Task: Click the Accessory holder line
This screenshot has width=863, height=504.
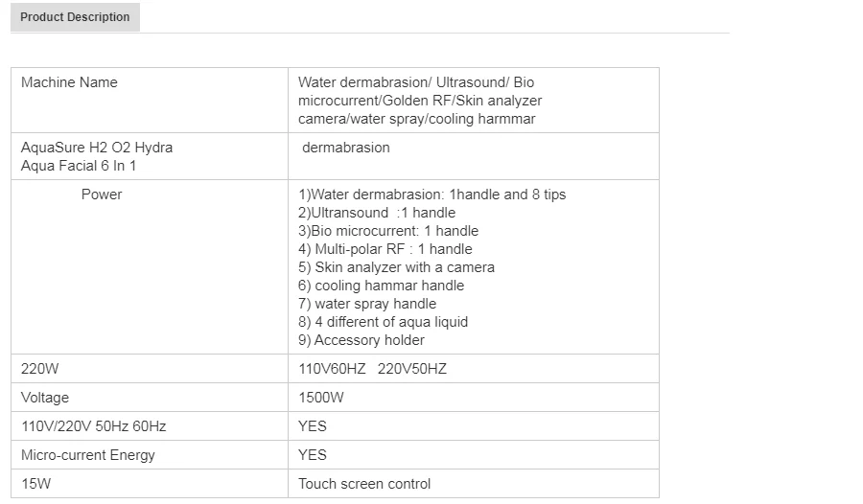Action: click(x=362, y=340)
